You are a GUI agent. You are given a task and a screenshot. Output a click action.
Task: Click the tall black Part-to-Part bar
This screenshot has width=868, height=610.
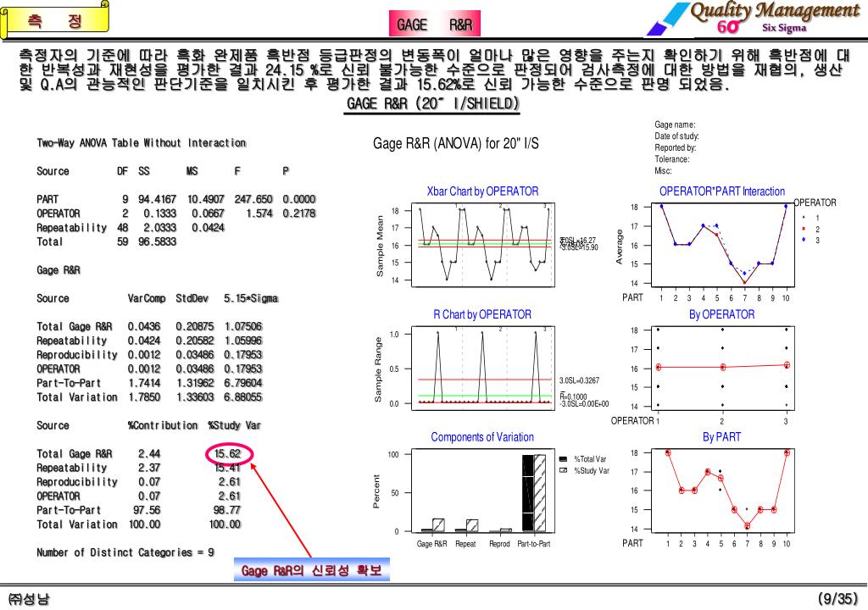click(528, 493)
